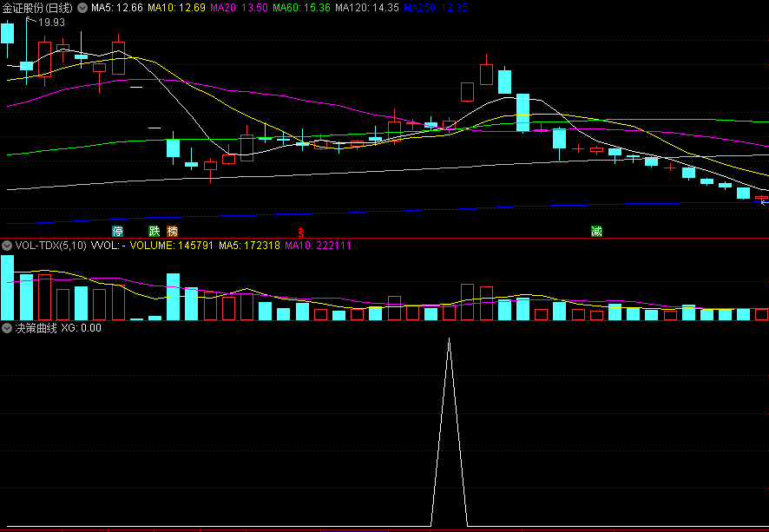Open dropdown next to 金证股份(日线) title
This screenshot has width=769, height=532.
point(82,8)
